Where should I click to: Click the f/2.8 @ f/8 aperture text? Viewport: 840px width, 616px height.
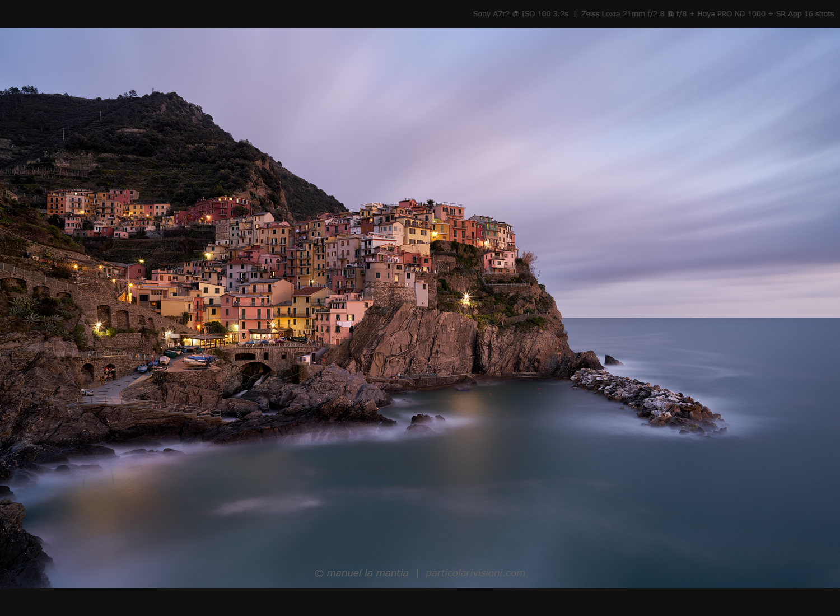coord(665,14)
